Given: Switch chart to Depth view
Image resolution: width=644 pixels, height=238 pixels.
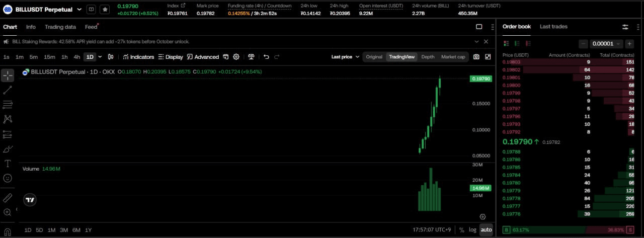Looking at the screenshot, I should pyautogui.click(x=428, y=57).
